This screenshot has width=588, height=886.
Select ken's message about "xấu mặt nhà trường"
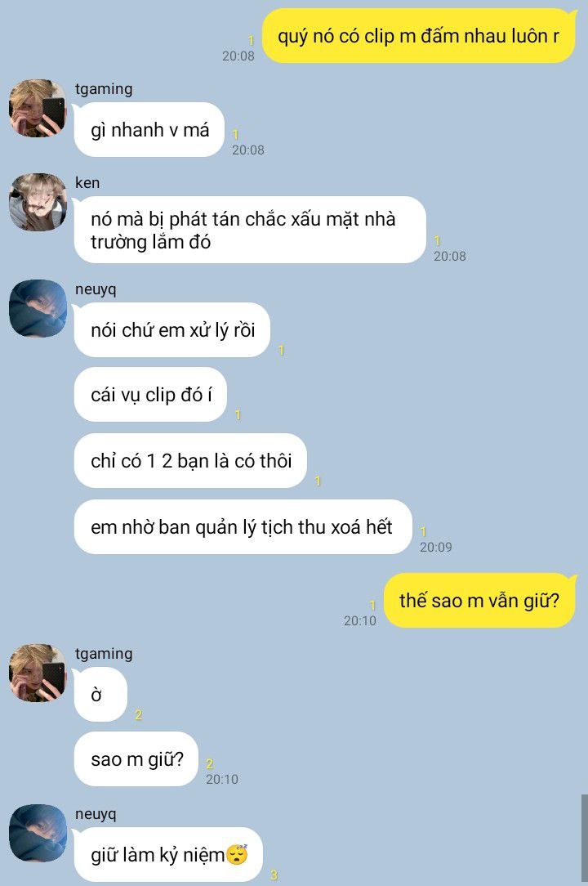(x=250, y=230)
